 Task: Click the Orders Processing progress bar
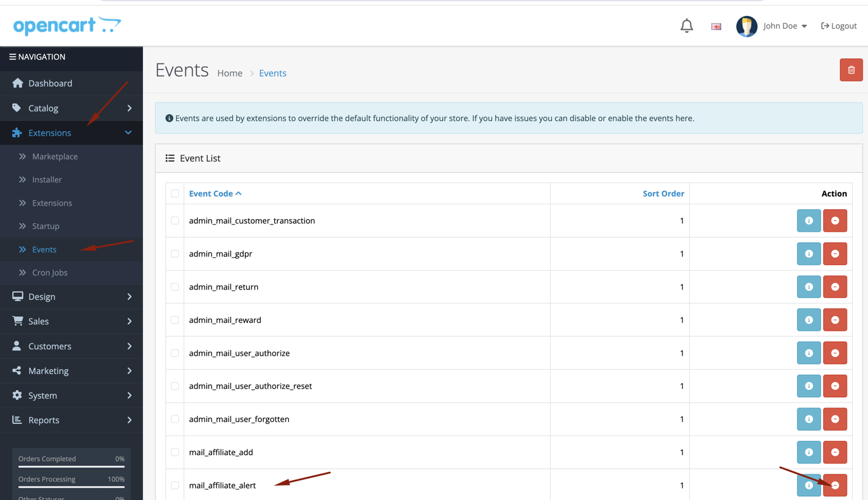[71, 487]
